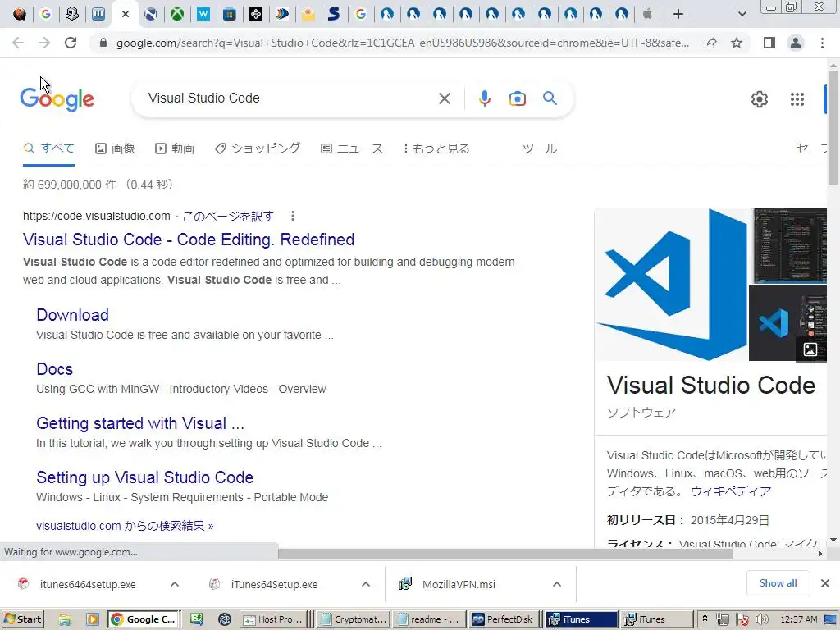Image resolution: width=840 pixels, height=630 pixels.
Task: Open the blue W icon tab
Action: pyautogui.click(x=203, y=14)
